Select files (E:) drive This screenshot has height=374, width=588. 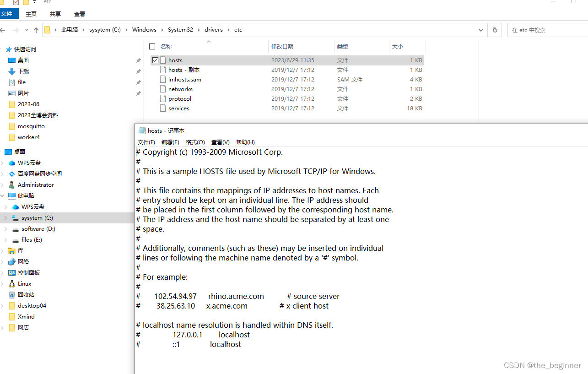pos(32,239)
